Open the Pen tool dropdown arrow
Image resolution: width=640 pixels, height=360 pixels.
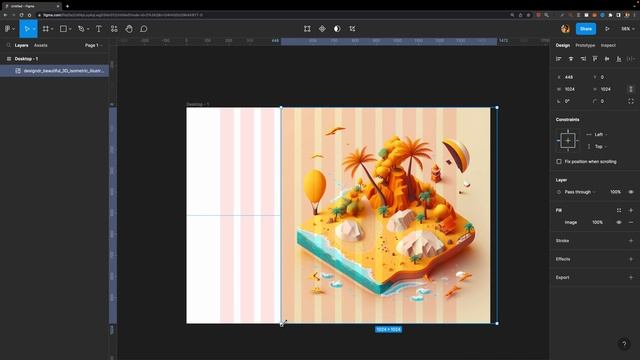(88, 29)
